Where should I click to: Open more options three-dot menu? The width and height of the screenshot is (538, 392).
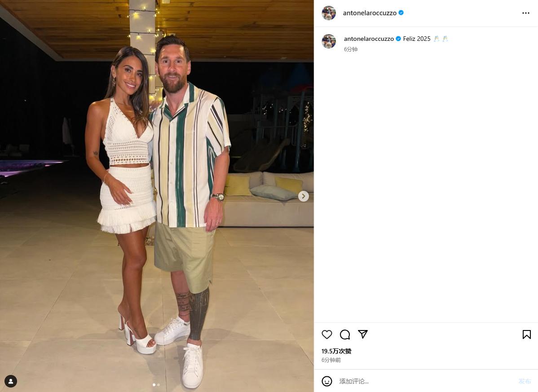[x=525, y=13]
